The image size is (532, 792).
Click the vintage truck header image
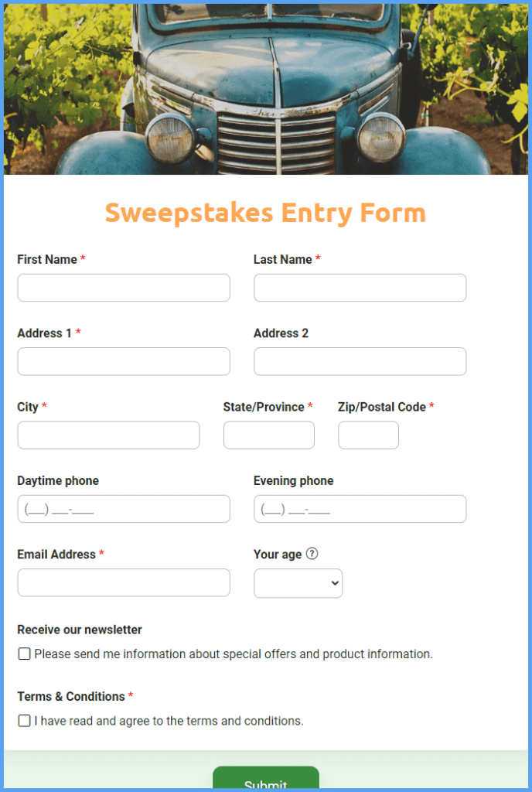click(266, 89)
